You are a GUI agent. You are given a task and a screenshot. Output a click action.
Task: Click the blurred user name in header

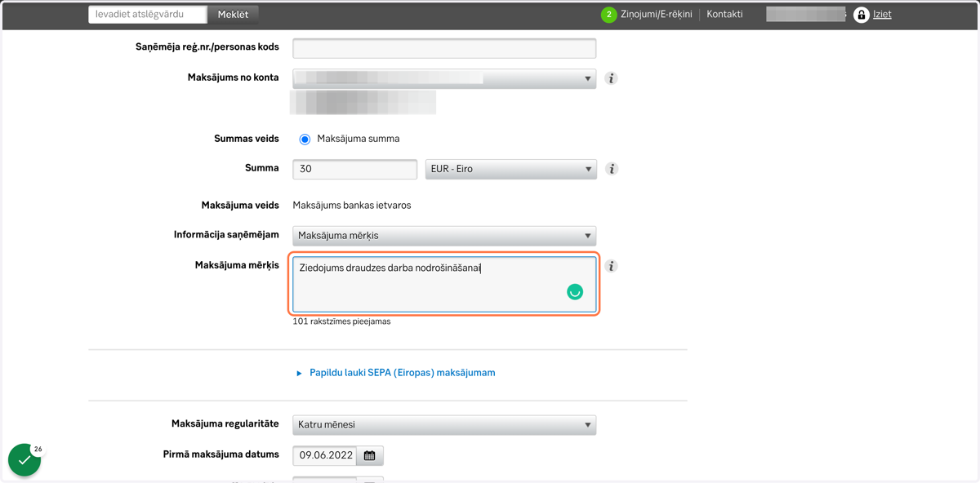(806, 15)
